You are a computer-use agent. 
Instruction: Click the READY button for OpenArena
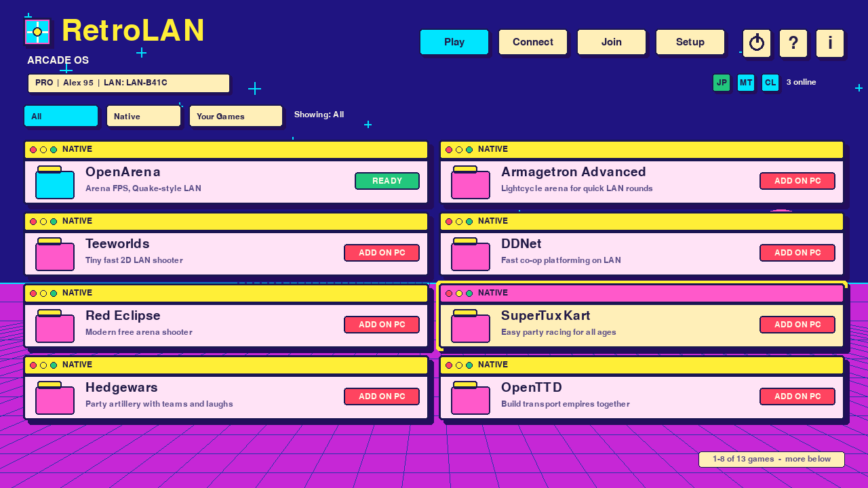[387, 181]
